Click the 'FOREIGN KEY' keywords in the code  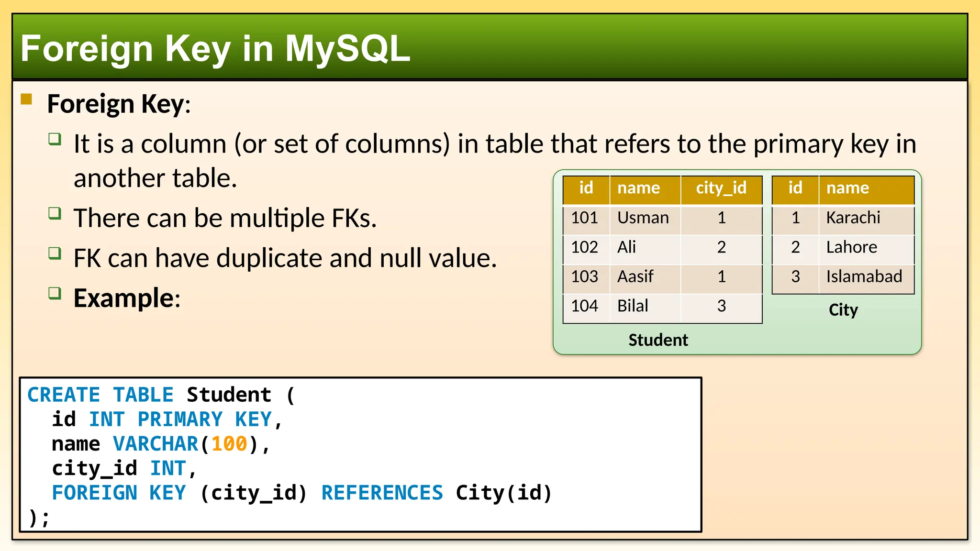pyautogui.click(x=119, y=493)
